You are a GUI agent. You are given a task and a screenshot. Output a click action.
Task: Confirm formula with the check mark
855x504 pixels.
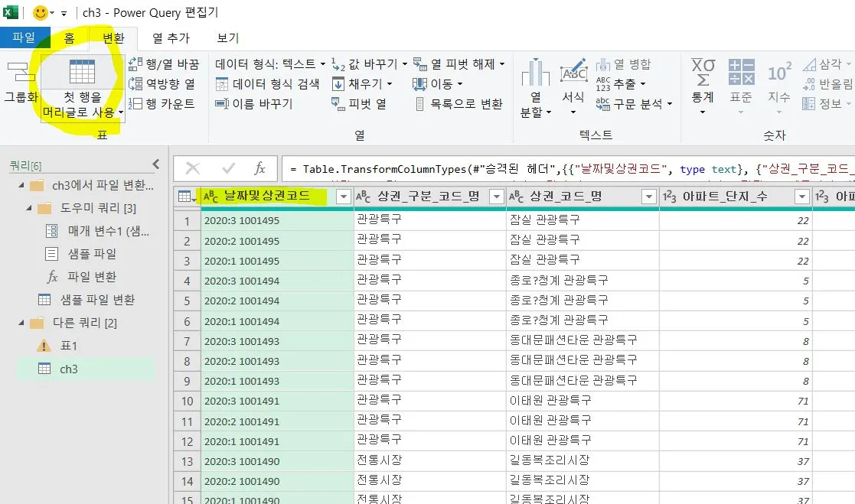[229, 168]
